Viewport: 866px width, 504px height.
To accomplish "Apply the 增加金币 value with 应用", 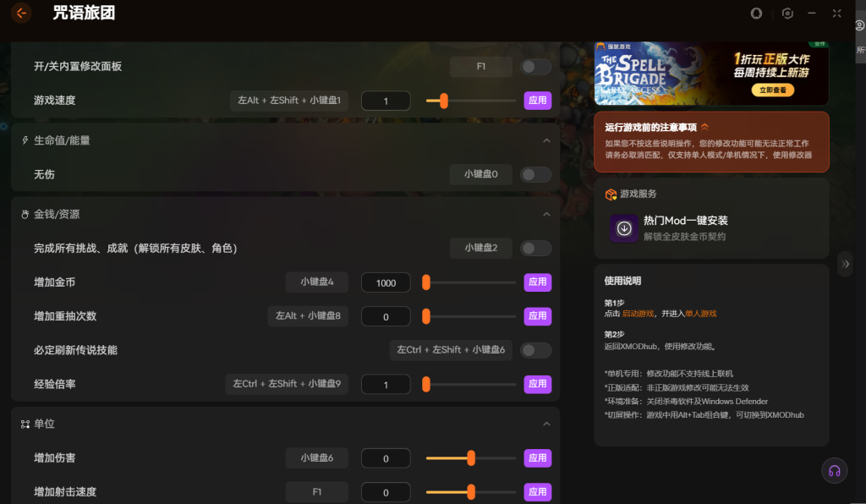I will click(x=537, y=282).
